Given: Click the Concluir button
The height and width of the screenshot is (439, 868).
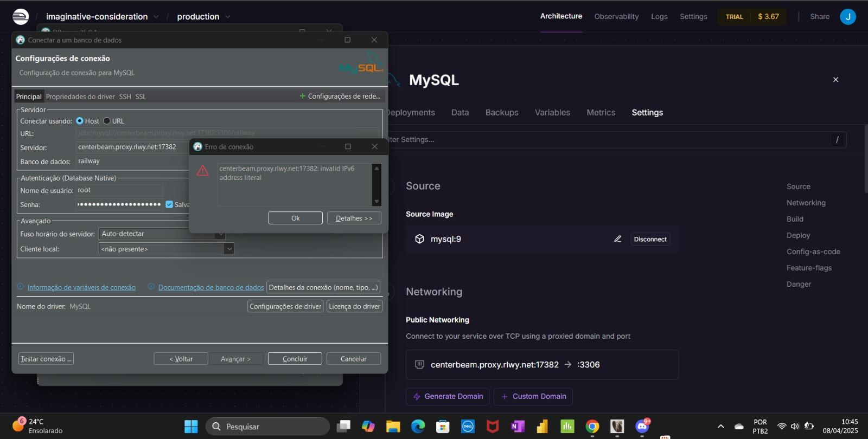Looking at the screenshot, I should click(x=295, y=359).
